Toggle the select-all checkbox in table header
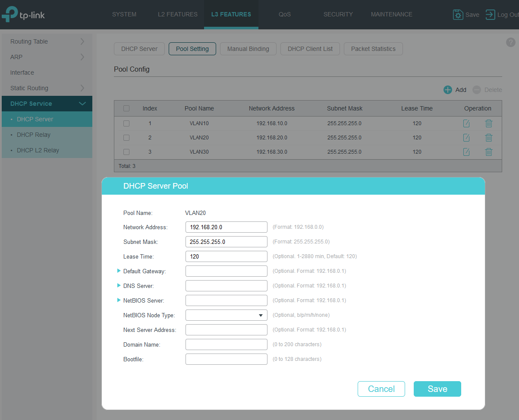 pos(126,108)
